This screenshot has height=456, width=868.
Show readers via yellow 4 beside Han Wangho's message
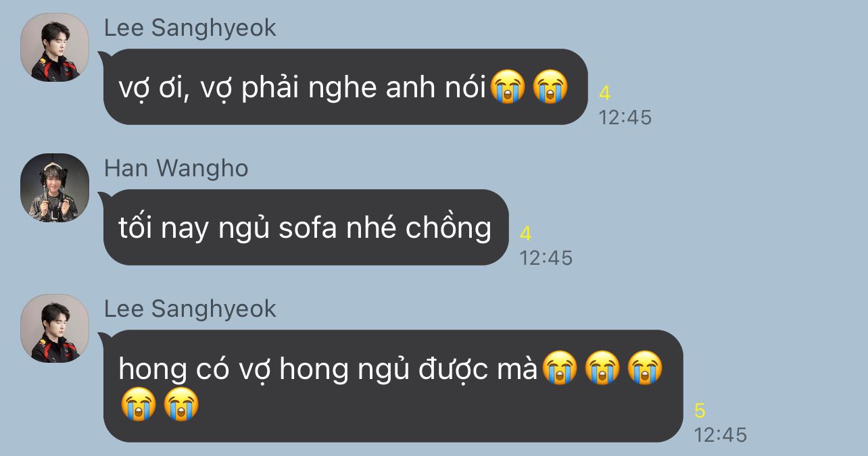click(x=526, y=234)
